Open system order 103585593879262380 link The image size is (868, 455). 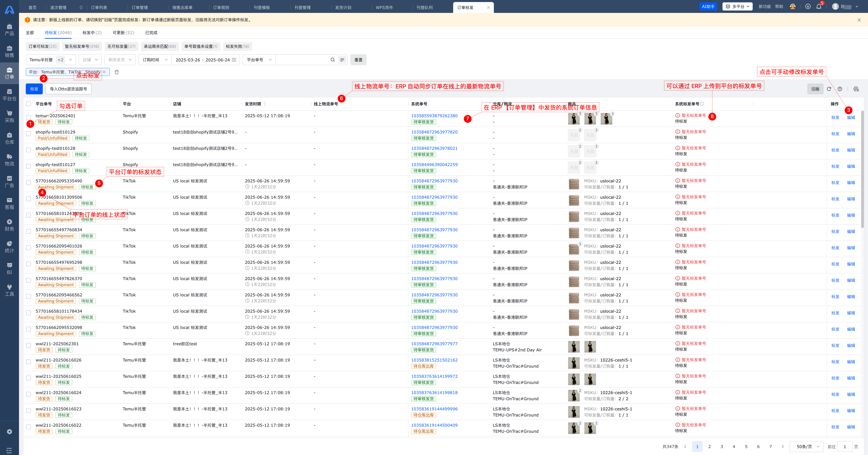(x=434, y=116)
